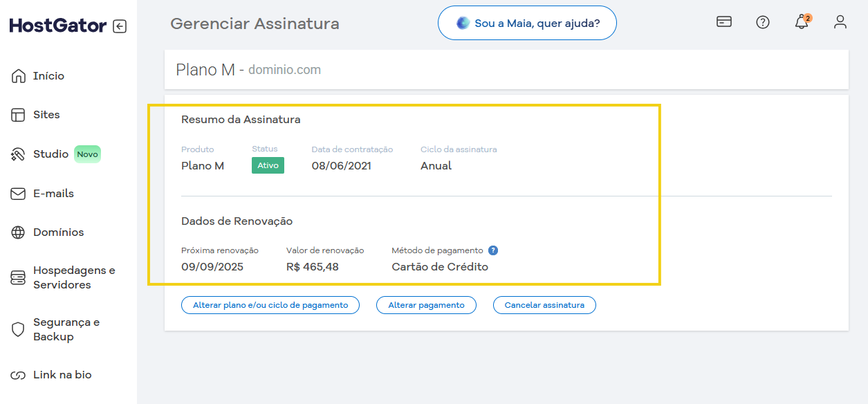Click the contract date '08/06/2021'
868x404 pixels.
click(341, 166)
